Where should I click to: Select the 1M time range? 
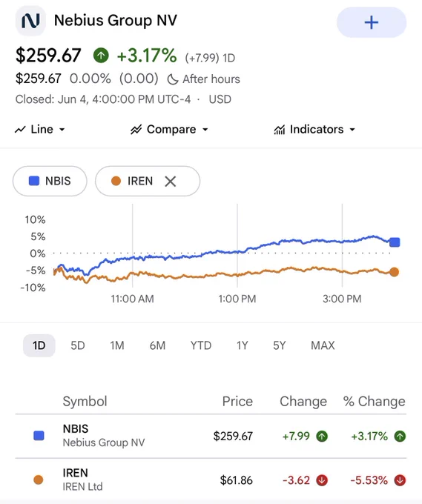[x=117, y=345]
